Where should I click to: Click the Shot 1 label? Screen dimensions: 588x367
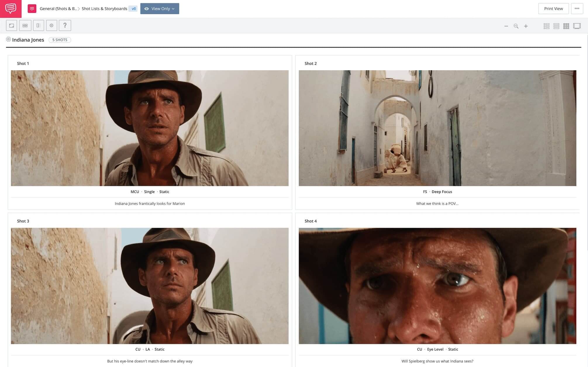coord(23,63)
